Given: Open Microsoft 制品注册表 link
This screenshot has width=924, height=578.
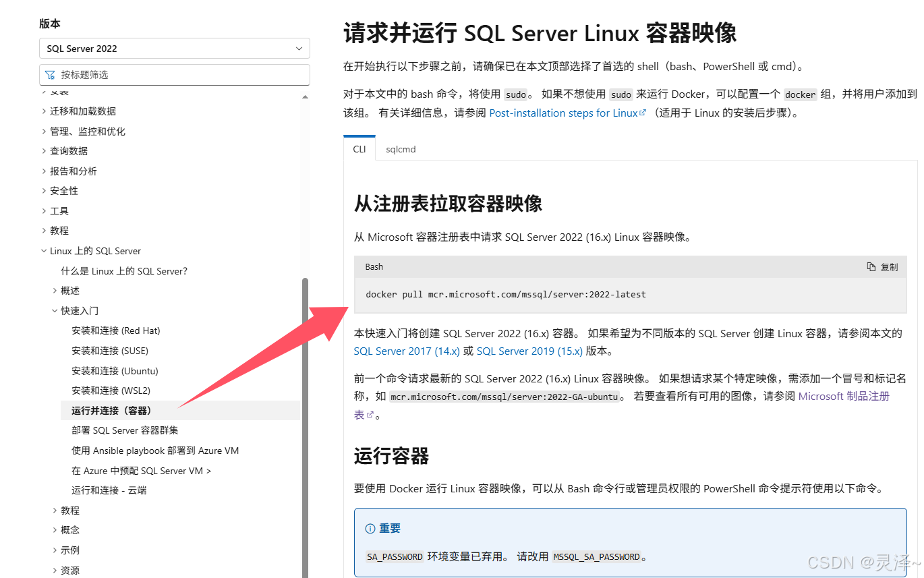Looking at the screenshot, I should click(844, 397).
